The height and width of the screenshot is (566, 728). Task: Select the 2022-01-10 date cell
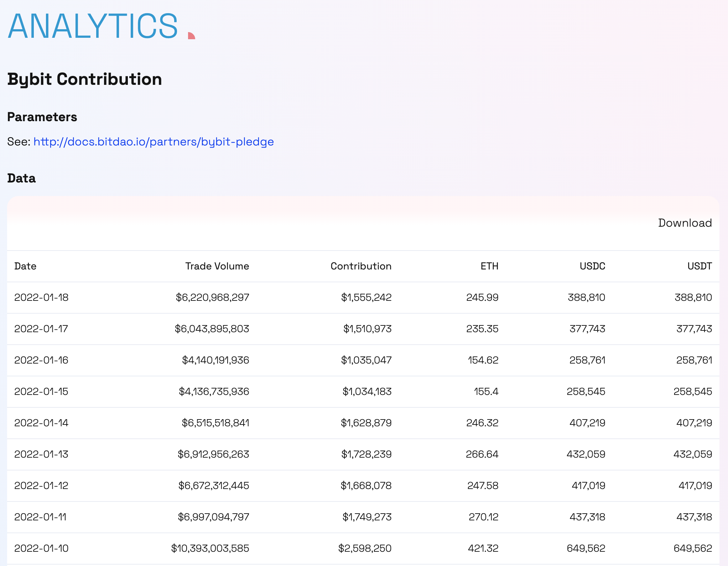coord(41,549)
